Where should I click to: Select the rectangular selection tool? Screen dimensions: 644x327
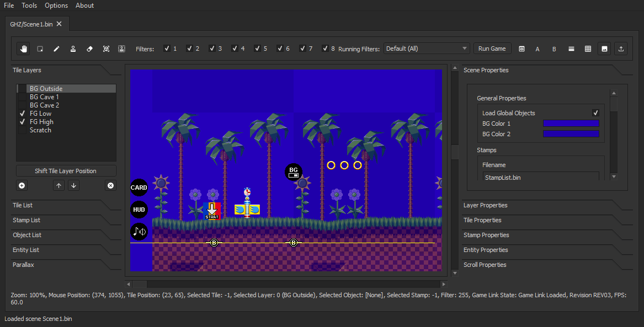[x=40, y=49]
